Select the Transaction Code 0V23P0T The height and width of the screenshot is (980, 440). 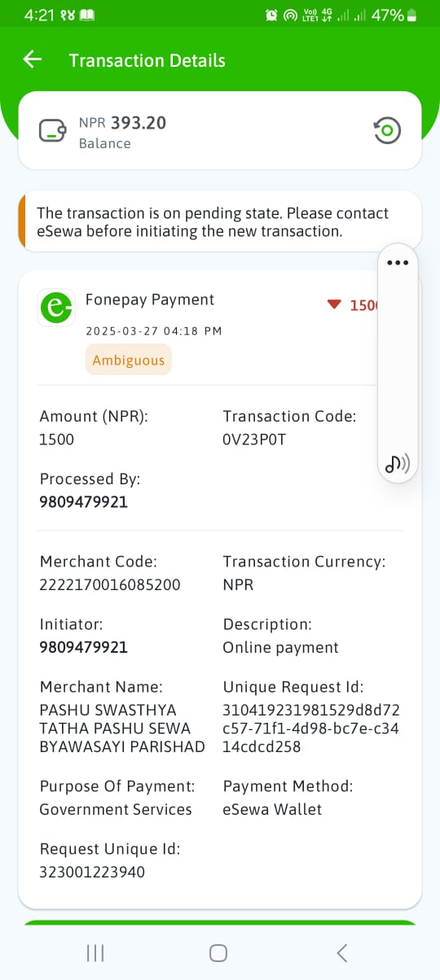point(253,440)
